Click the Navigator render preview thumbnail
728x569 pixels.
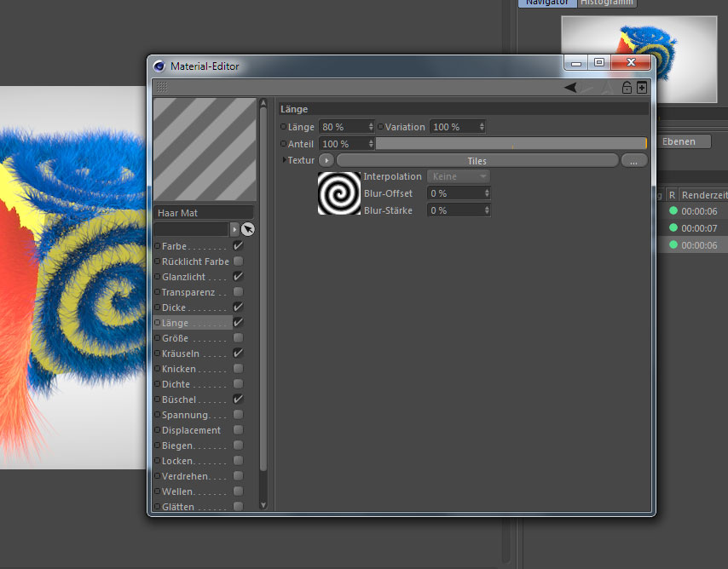(638, 60)
